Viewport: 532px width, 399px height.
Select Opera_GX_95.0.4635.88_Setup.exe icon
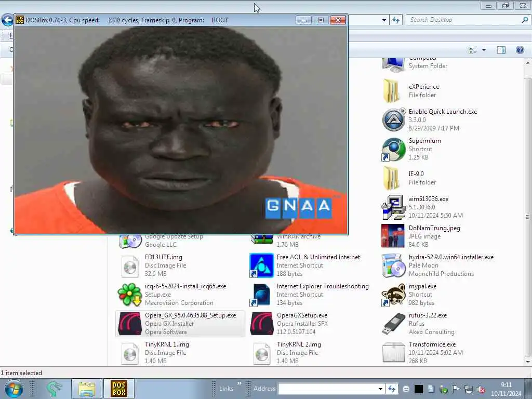pyautogui.click(x=129, y=323)
